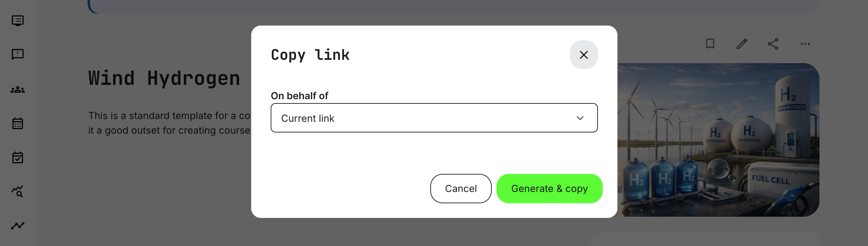The width and height of the screenshot is (868, 246).
Task: Open the courses panel icon in sidebar
Action: (x=18, y=21)
